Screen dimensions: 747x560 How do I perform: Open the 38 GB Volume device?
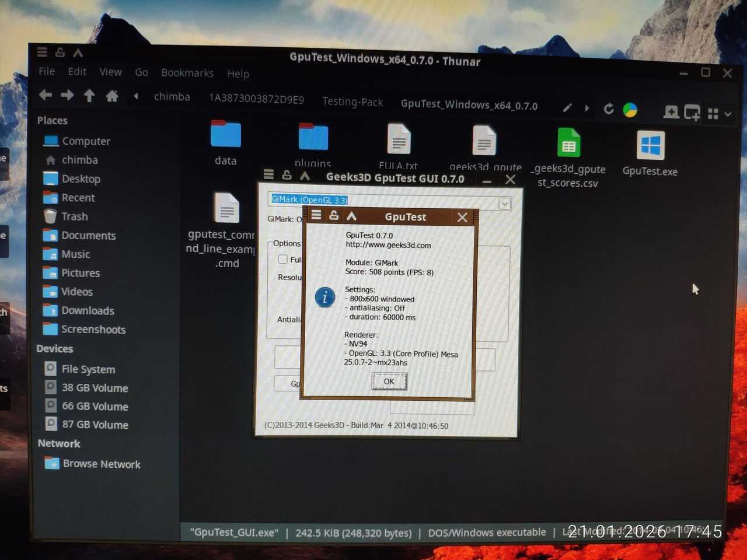[x=86, y=388]
